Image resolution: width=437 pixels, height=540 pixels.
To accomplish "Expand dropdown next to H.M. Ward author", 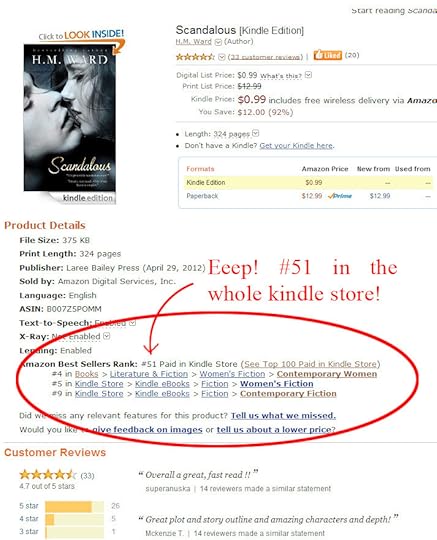I will pyautogui.click(x=218, y=42).
